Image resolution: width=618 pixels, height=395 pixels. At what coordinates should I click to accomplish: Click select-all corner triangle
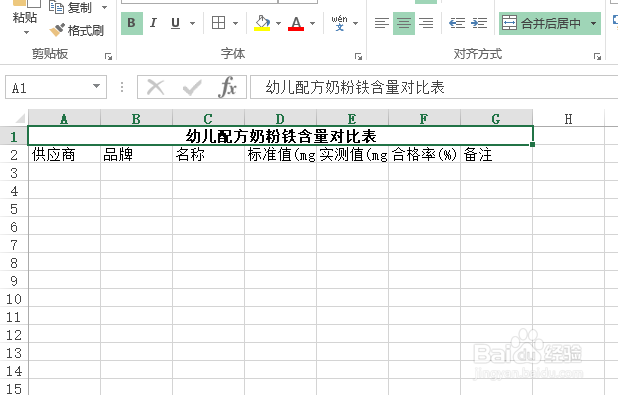point(20,118)
